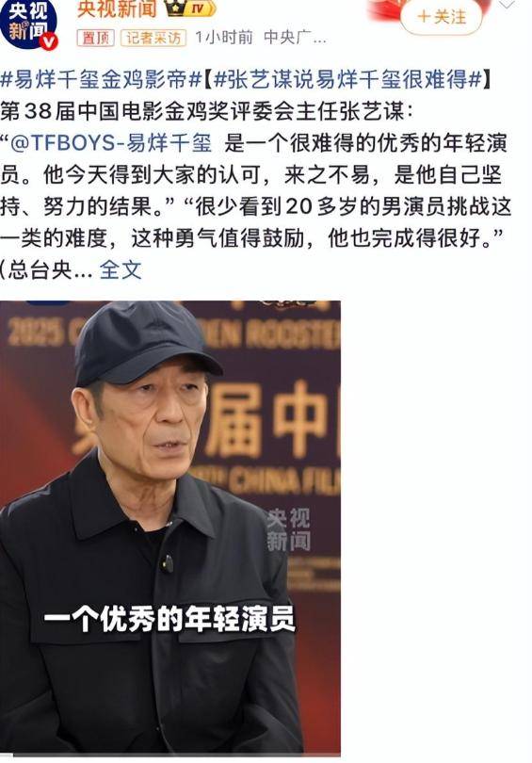Tap the crown membership level badge
Viewport: 532px width, 763px height.
click(x=190, y=8)
